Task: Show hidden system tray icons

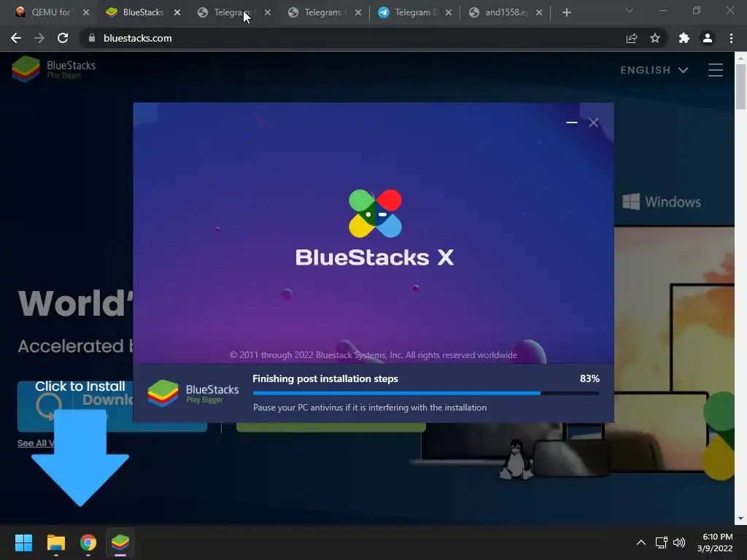Action: coord(641,542)
